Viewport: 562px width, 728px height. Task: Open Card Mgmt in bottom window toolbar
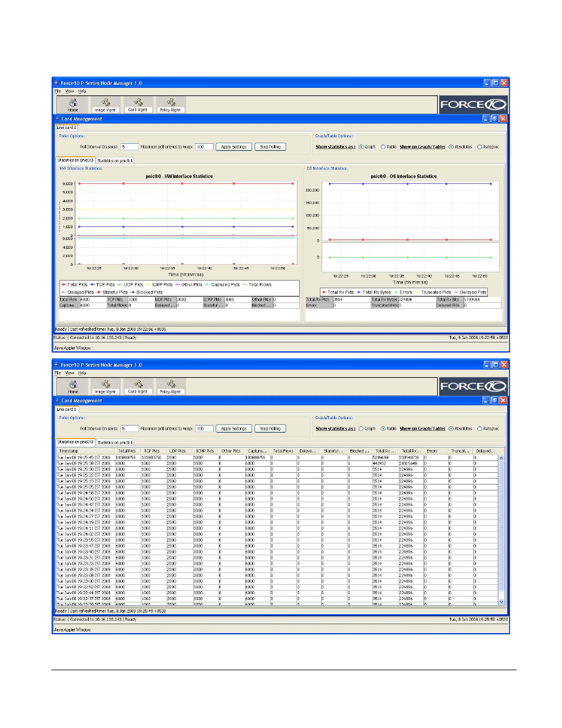pos(138,387)
